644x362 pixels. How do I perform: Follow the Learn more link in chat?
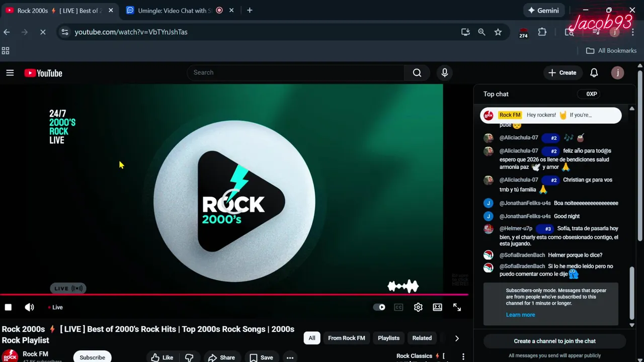[x=520, y=315]
